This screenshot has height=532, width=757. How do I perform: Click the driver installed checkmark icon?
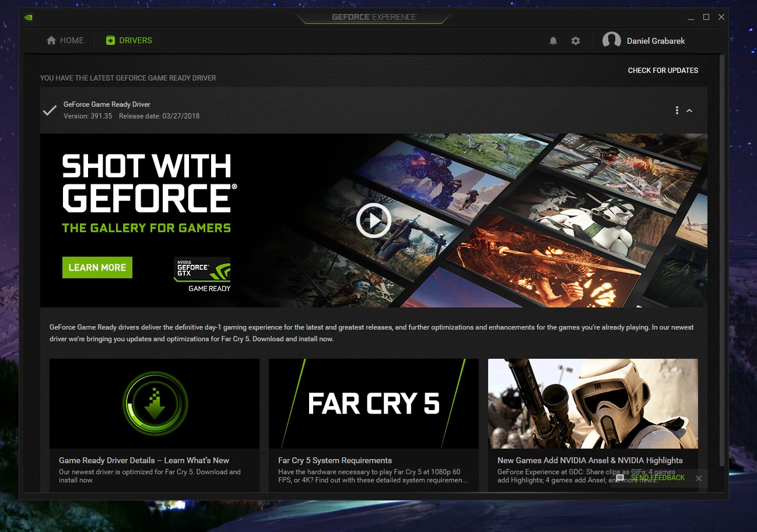pos(50,110)
